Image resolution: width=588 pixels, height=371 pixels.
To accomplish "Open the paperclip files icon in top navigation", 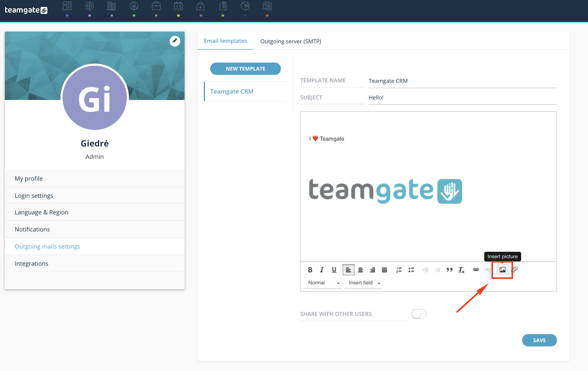I will coord(223,6).
